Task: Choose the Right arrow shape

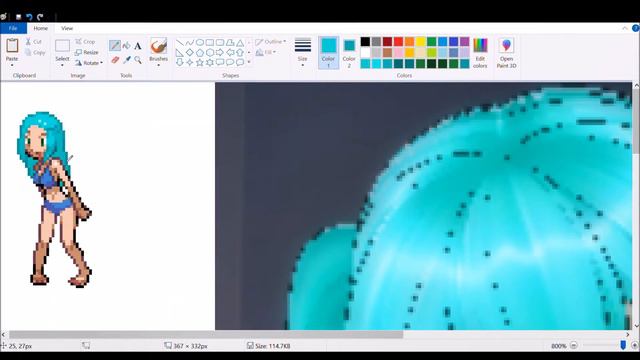Action: click(x=220, y=52)
